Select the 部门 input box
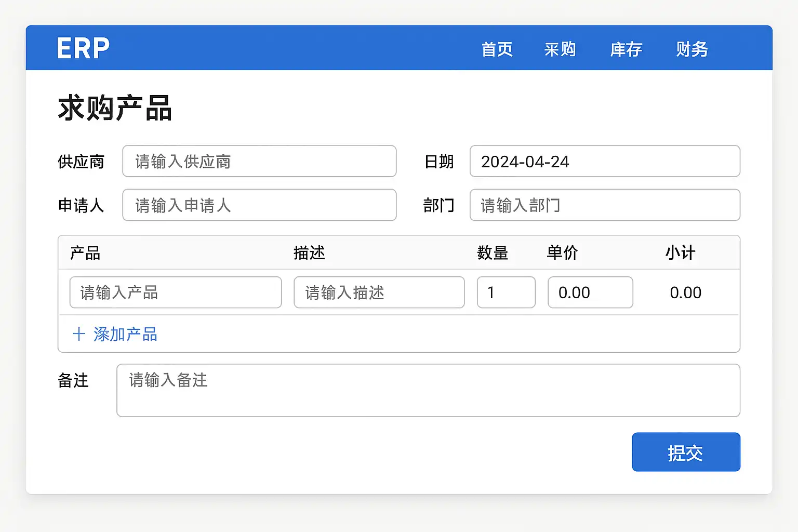 tap(604, 205)
